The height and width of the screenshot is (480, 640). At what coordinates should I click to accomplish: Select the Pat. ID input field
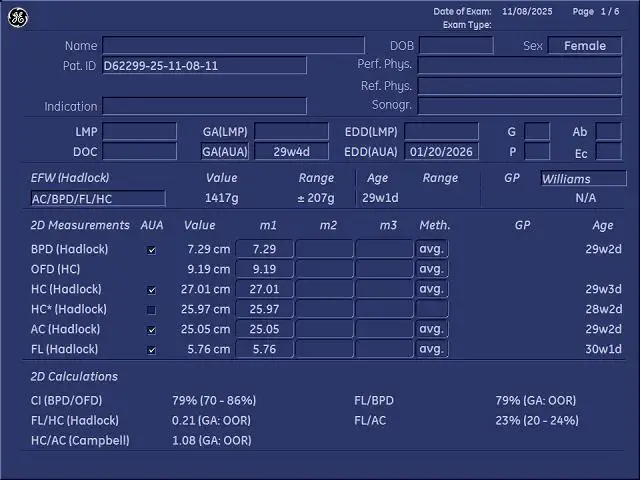pyautogui.click(x=204, y=66)
